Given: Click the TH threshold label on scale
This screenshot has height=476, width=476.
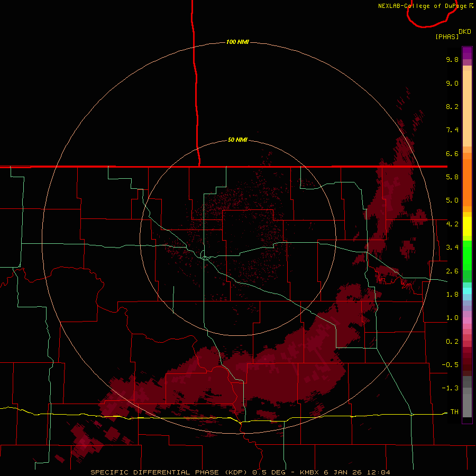Looking at the screenshot, I should point(454,412).
